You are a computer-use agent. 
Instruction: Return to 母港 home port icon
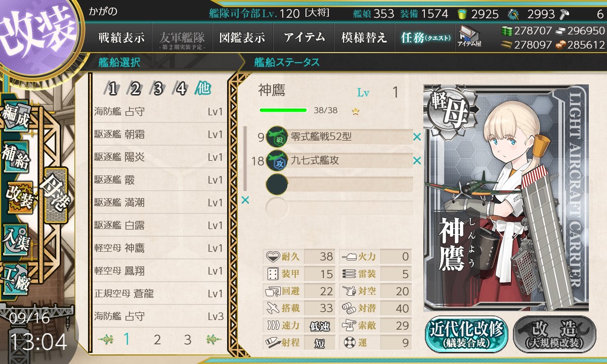55,195
